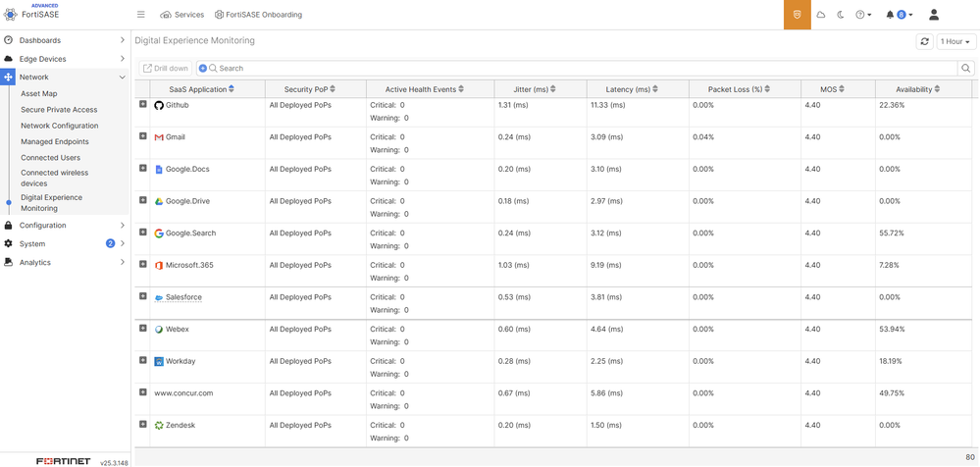Click the hamburger menu icon

pyautogui.click(x=140, y=15)
